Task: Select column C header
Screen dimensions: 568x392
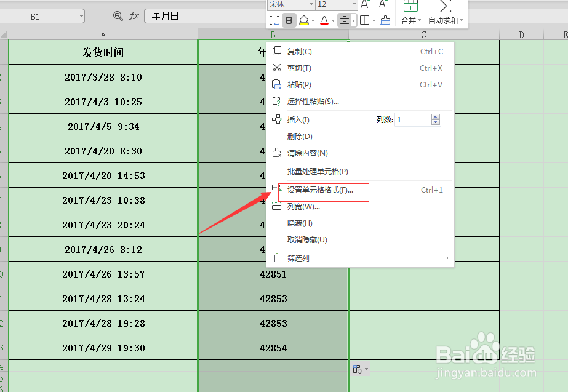Action: [424, 35]
